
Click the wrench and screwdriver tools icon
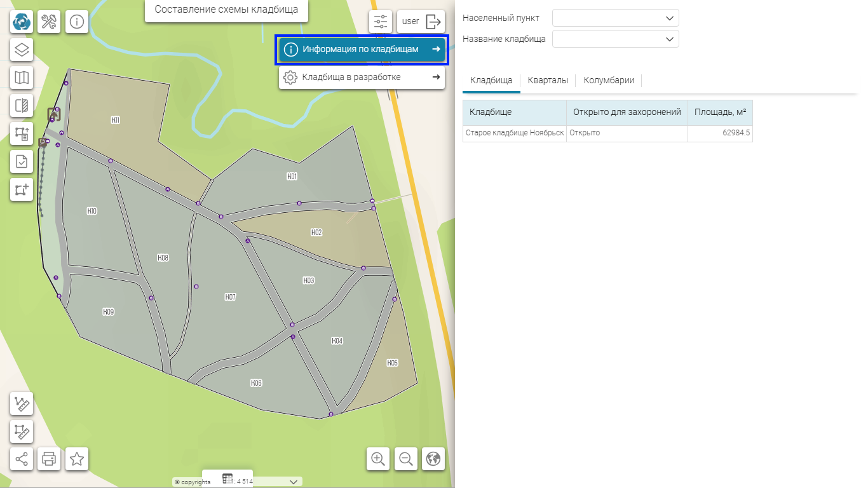click(x=49, y=22)
